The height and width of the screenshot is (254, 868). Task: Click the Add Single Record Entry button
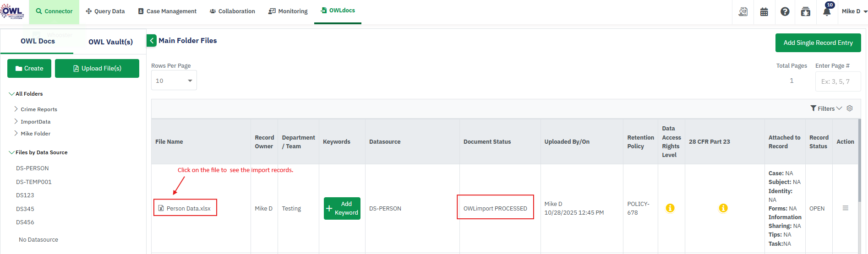818,43
